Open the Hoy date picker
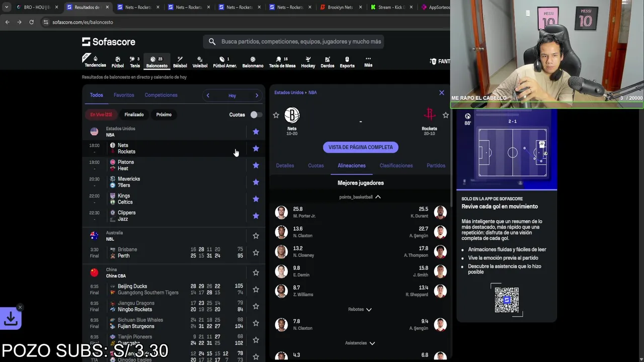 (232, 96)
